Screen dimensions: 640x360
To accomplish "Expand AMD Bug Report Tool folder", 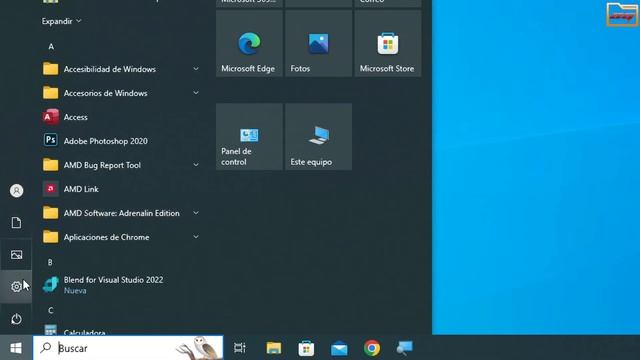I will (121, 165).
